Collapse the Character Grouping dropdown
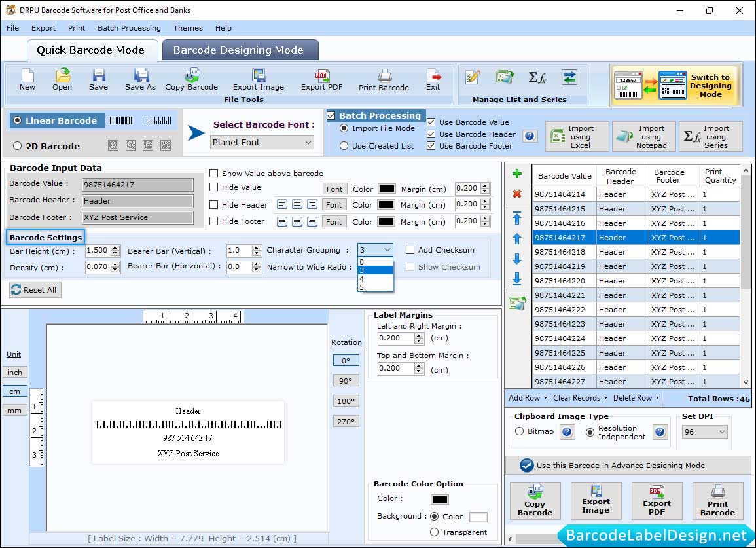 click(x=387, y=250)
